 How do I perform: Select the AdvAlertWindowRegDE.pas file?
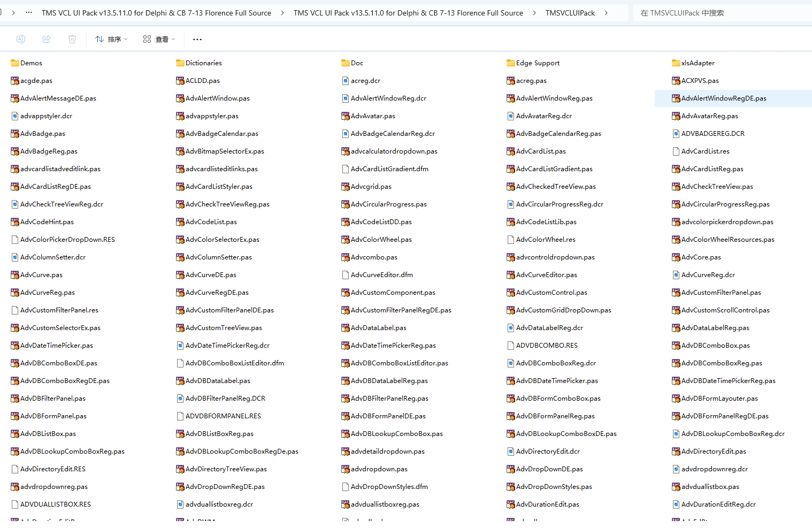pos(723,98)
